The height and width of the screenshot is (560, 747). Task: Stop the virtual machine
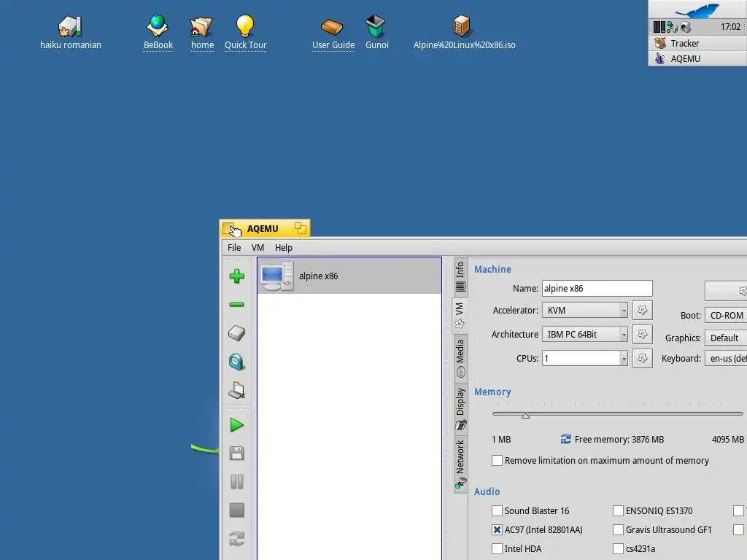(237, 510)
